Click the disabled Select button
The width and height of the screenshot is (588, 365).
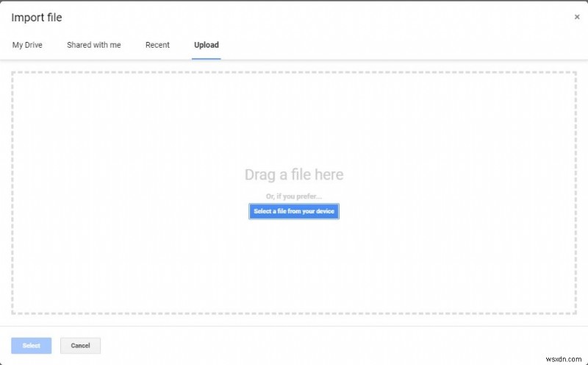pos(31,345)
